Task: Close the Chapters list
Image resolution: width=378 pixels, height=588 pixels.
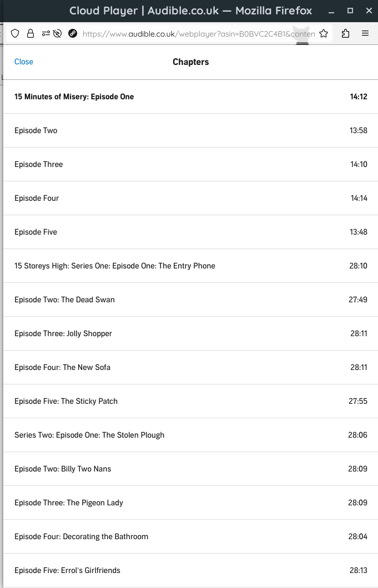Action: point(23,62)
